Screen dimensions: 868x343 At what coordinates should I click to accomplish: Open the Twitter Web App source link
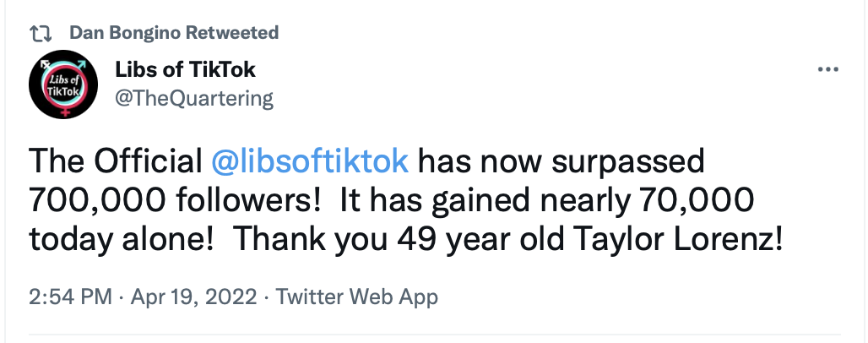[357, 297]
